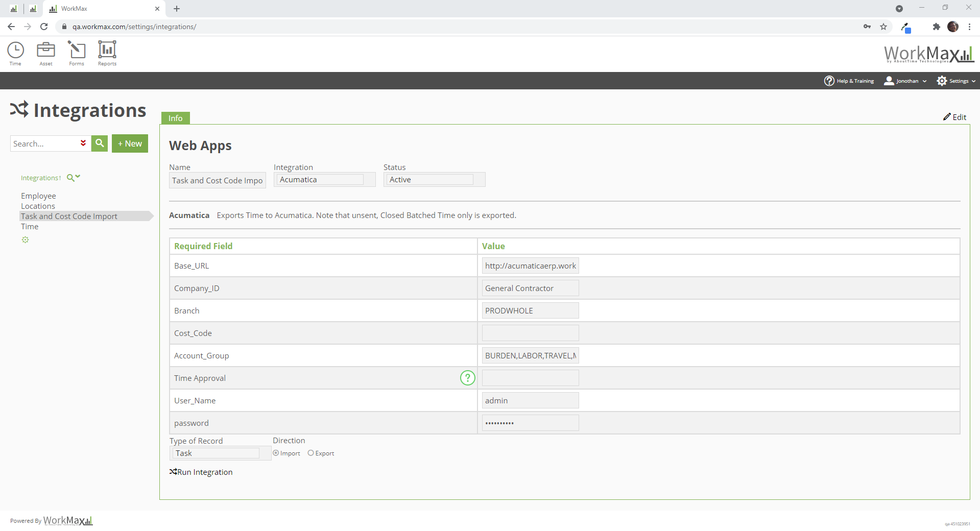
Task: Select the Info tab
Action: click(176, 118)
